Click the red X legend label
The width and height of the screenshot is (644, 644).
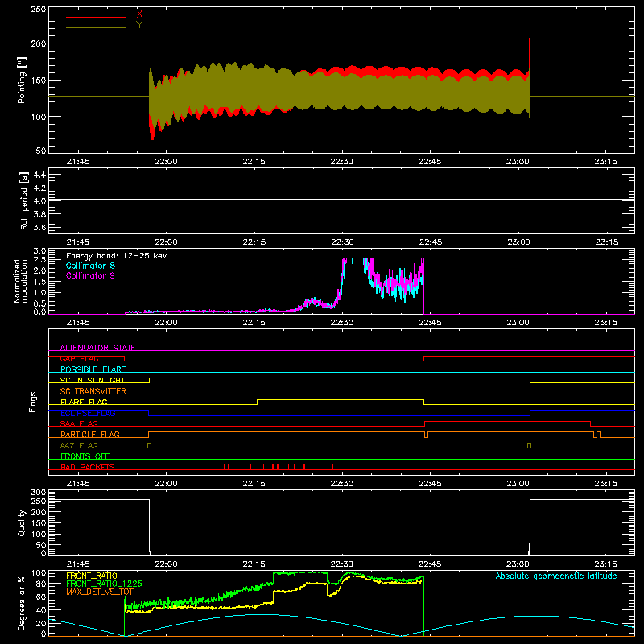click(139, 14)
